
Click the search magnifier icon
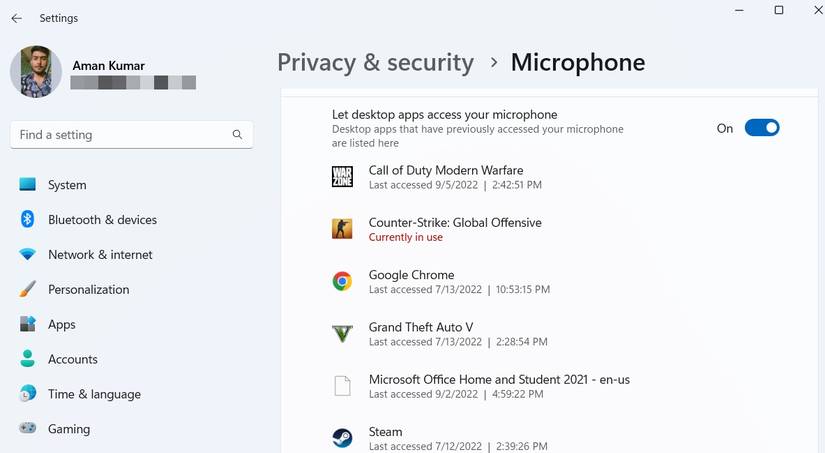(237, 135)
